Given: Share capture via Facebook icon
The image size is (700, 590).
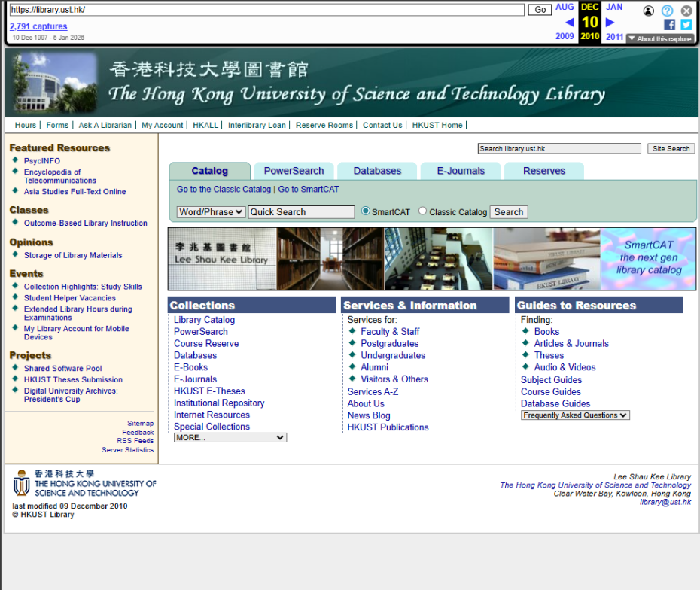Looking at the screenshot, I should 669,25.
